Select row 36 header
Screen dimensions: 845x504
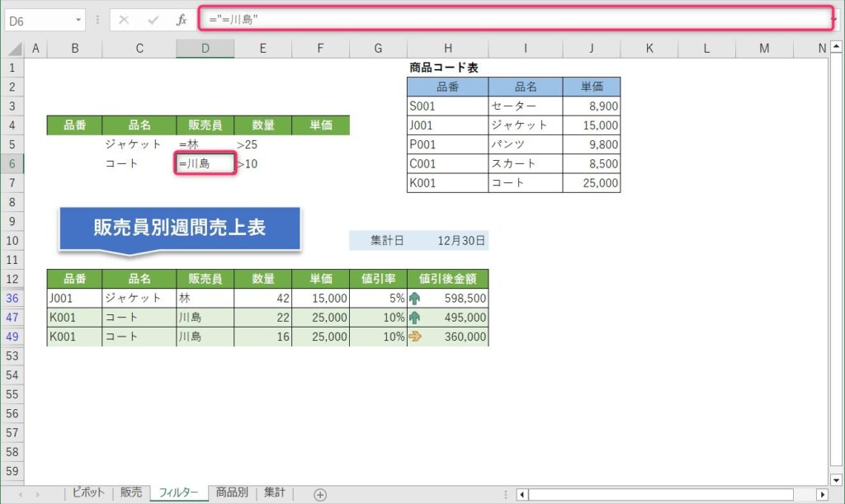point(12,299)
